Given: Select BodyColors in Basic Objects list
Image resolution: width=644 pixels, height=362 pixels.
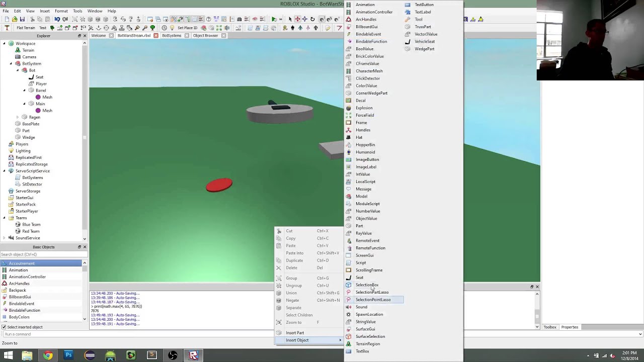Looking at the screenshot, I should (19, 317).
